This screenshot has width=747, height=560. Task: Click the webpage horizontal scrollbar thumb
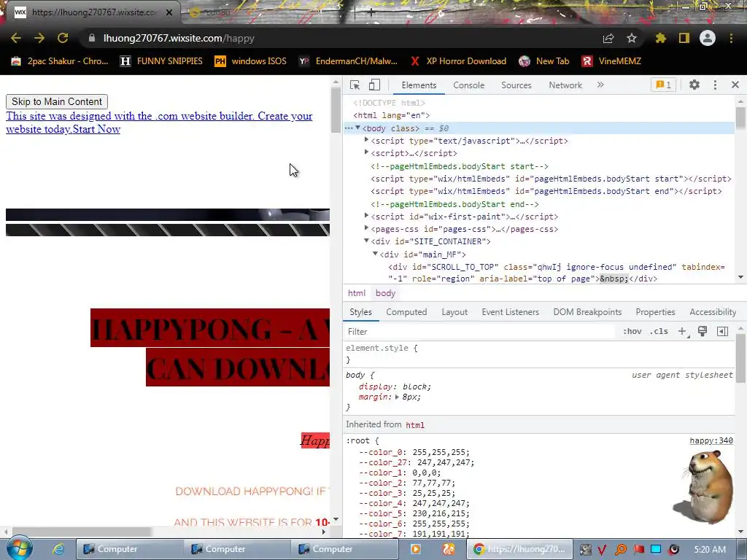pos(82,532)
